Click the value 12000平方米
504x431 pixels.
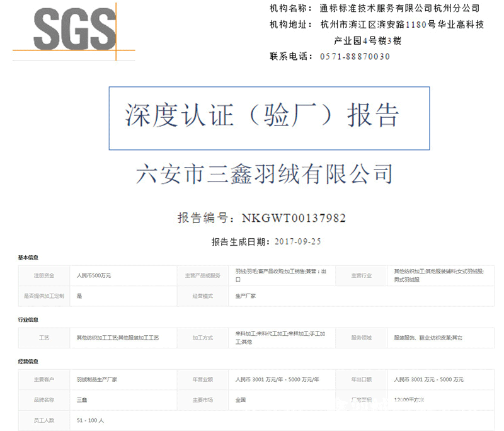tap(409, 400)
